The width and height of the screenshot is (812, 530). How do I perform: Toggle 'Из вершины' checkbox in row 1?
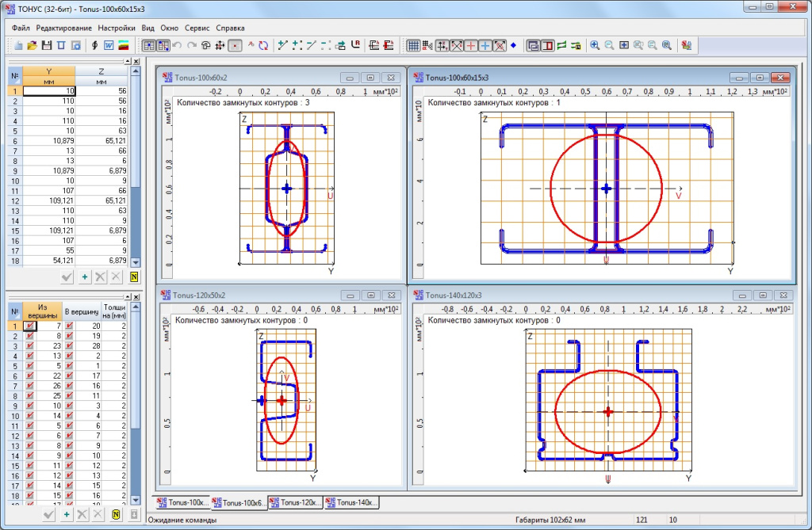pyautogui.click(x=29, y=326)
